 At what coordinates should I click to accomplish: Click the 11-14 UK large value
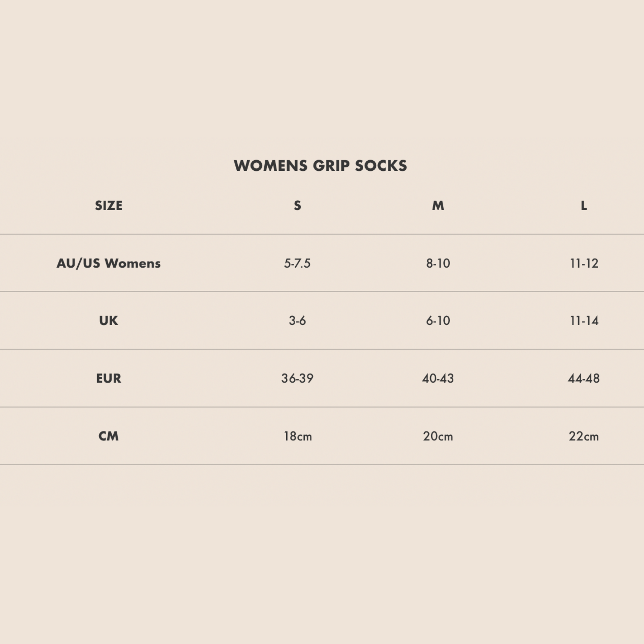click(x=584, y=321)
